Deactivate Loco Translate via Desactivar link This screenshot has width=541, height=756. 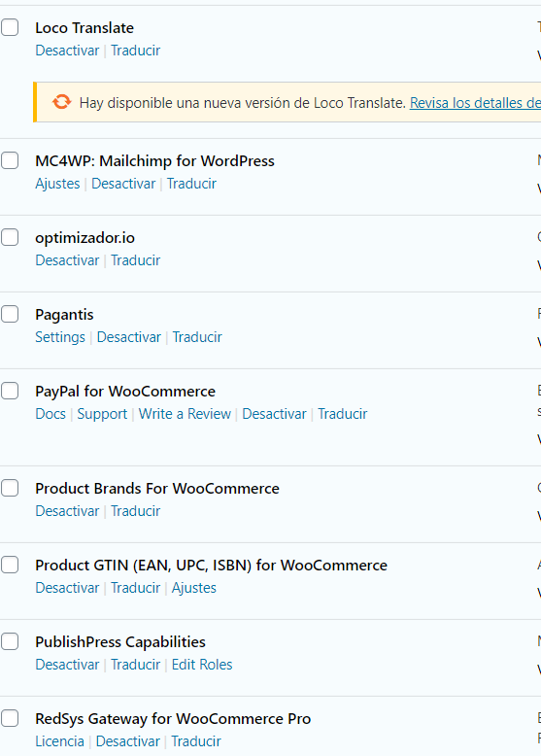(x=67, y=51)
